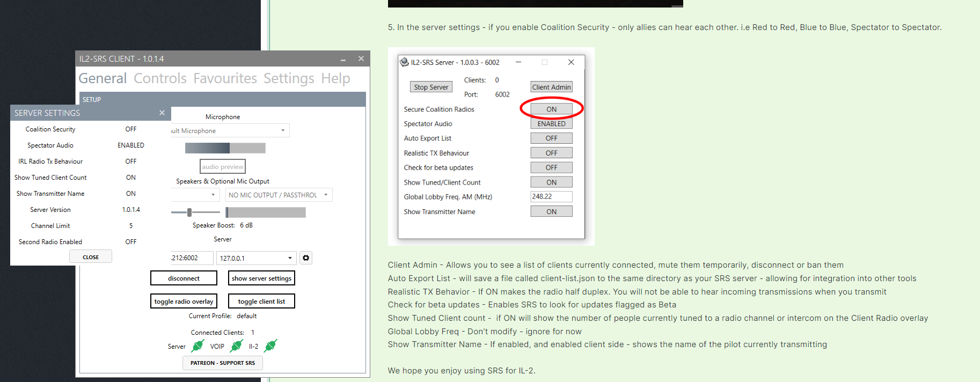
Task: Open the 127.0.0.1 address dropdown
Action: (256, 258)
